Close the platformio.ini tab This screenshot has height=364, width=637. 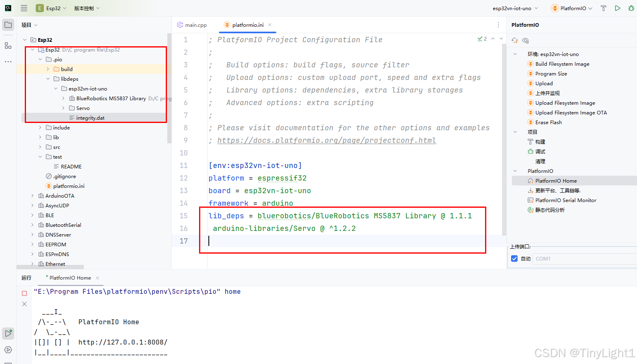[270, 25]
